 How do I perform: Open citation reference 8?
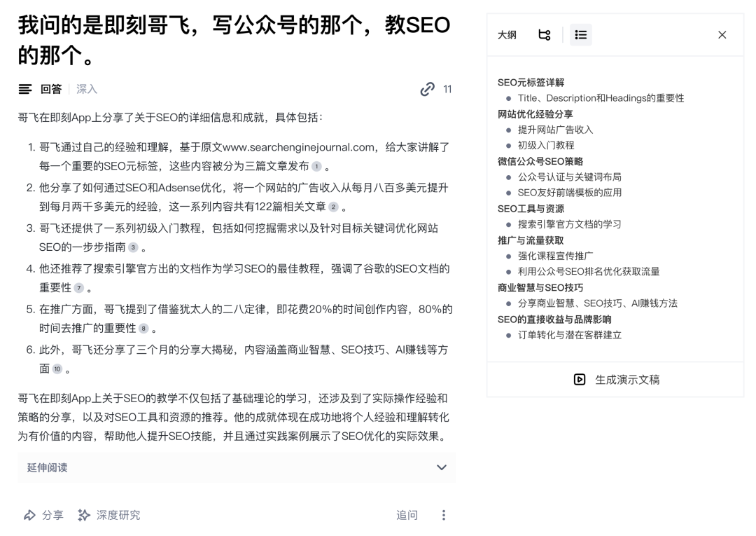pyautogui.click(x=143, y=329)
